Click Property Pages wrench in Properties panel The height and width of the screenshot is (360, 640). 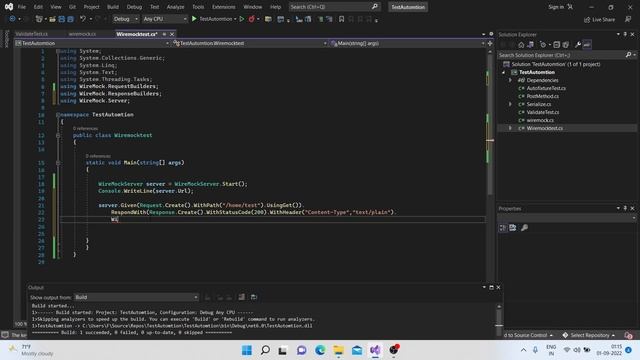(x=524, y=227)
